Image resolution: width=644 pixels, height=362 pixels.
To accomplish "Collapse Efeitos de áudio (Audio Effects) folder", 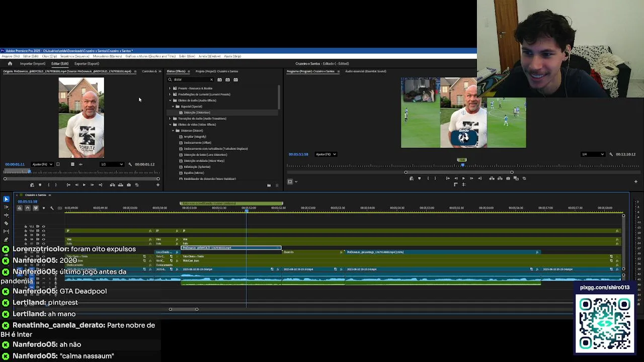I will coord(170,101).
